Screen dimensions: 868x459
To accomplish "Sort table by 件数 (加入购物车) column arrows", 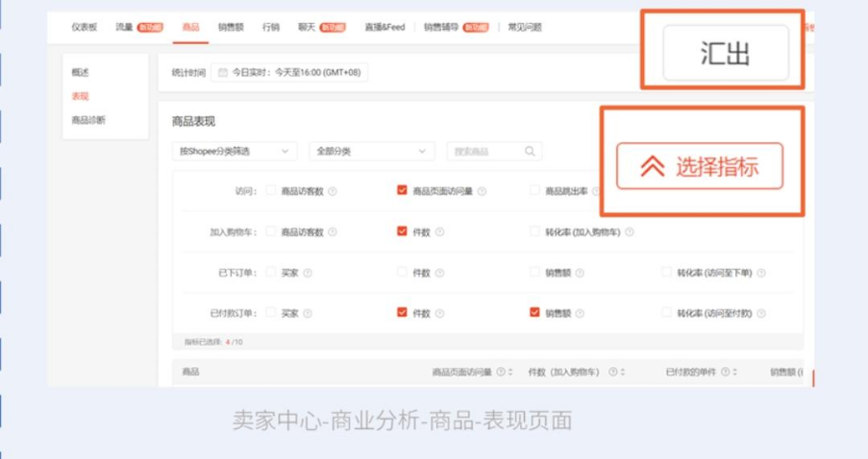I will point(623,373).
